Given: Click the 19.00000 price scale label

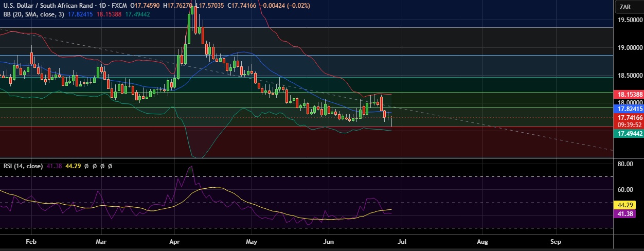Looking at the screenshot, I should tap(631, 48).
